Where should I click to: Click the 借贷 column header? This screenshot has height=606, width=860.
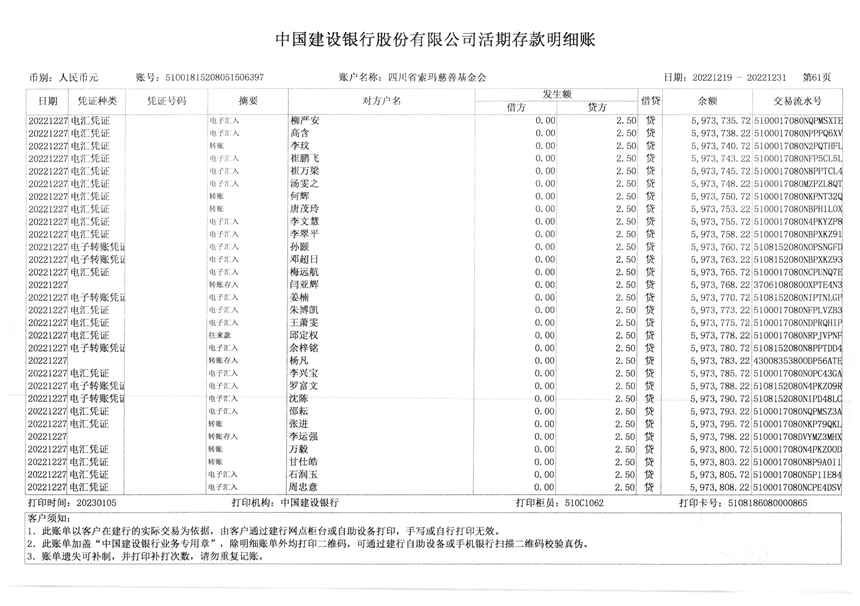(x=650, y=101)
